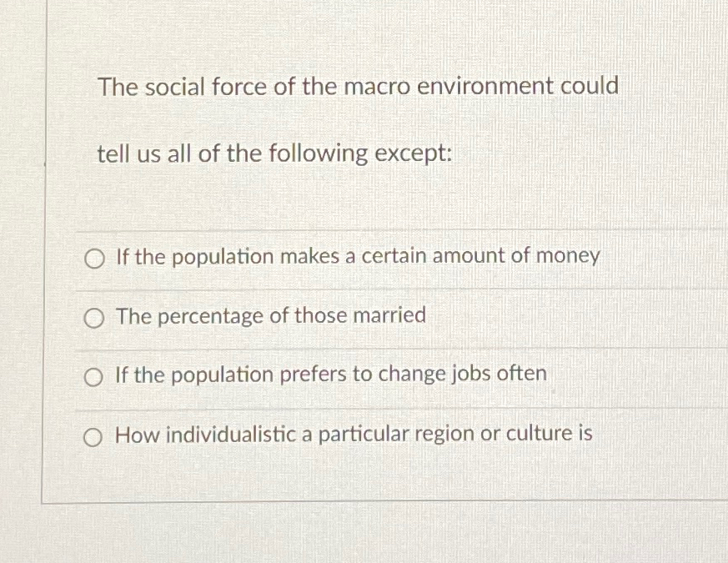Click the question title text
The height and width of the screenshot is (563, 728).
click(x=358, y=86)
